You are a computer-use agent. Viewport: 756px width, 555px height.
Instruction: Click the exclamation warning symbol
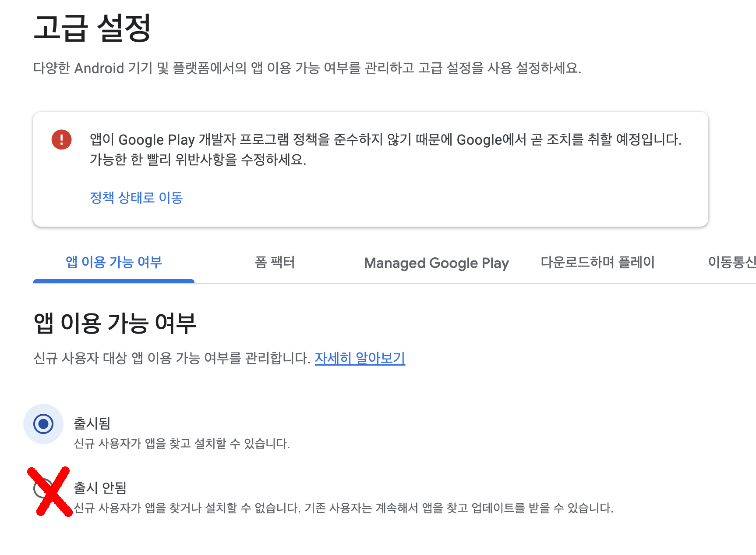tap(62, 139)
